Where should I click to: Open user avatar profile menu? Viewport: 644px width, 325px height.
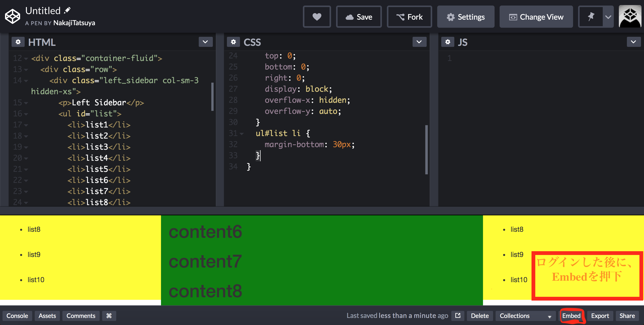[630, 17]
